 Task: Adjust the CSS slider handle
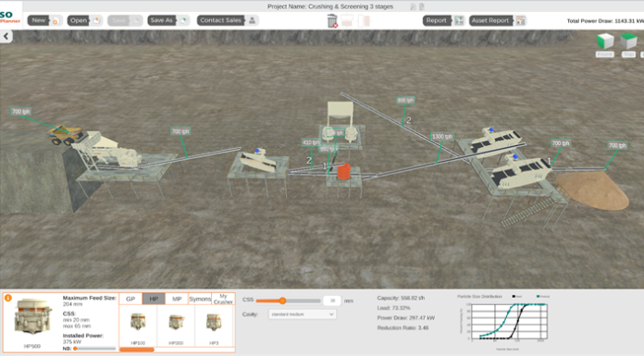point(282,301)
